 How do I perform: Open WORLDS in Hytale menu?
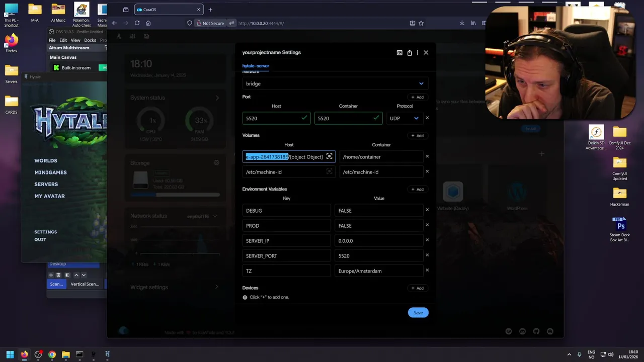46,161
